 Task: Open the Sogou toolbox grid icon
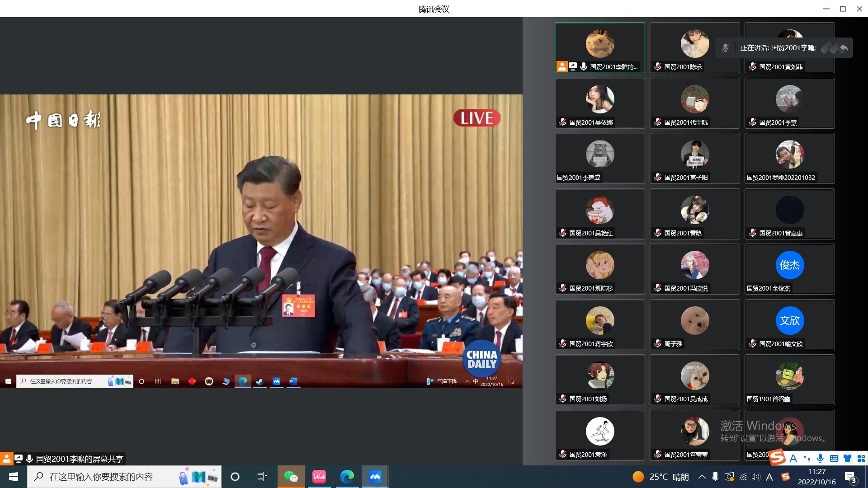coord(861,459)
